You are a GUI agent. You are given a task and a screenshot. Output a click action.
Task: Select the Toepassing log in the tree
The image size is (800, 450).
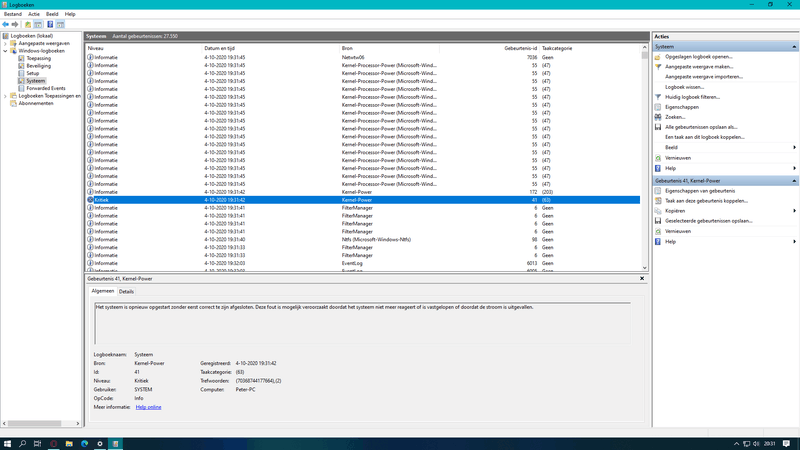point(38,59)
